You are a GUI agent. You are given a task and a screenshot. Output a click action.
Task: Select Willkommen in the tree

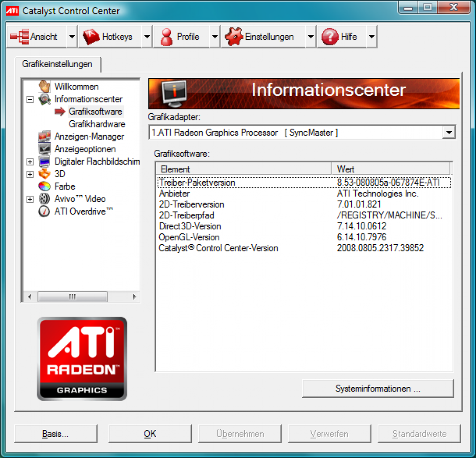tap(76, 87)
